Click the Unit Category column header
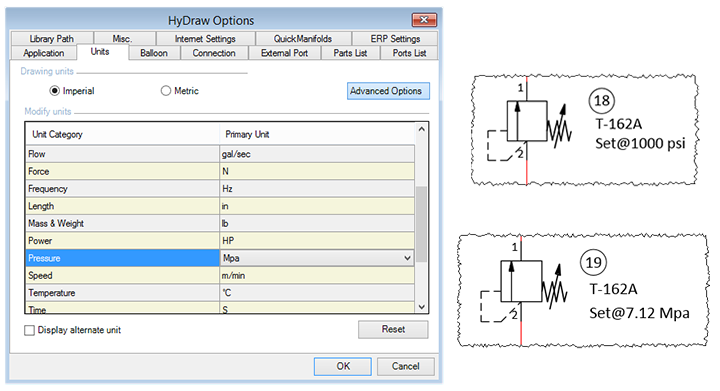 (123, 134)
